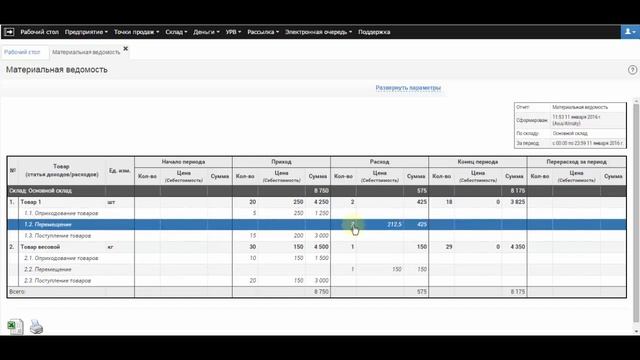Screen dimensions: 640x360
Task: Select highlighted row 1.2. Перемещение
Action: 317,224
